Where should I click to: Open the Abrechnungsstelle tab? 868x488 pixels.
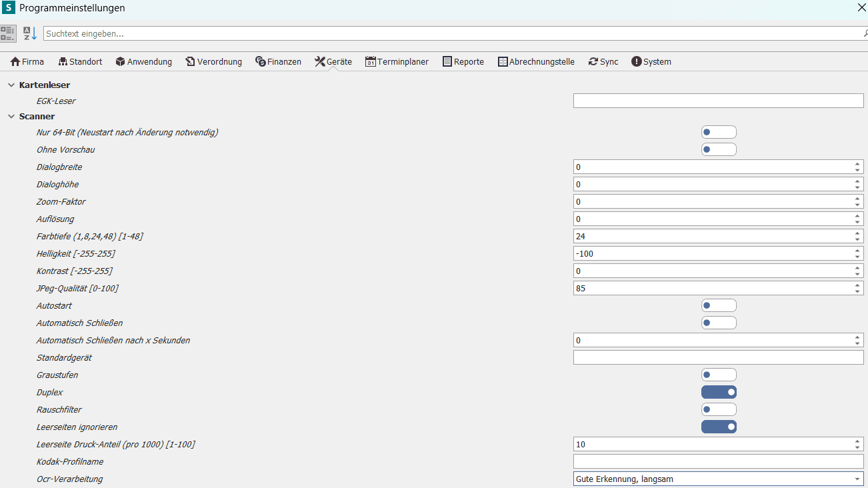tap(536, 61)
